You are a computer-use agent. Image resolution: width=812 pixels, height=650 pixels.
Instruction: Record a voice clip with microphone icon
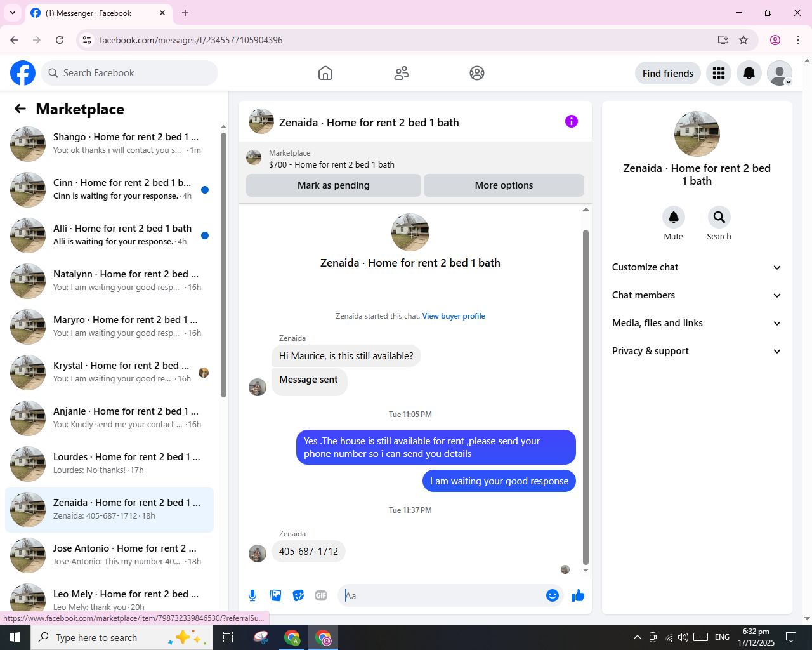pyautogui.click(x=252, y=595)
